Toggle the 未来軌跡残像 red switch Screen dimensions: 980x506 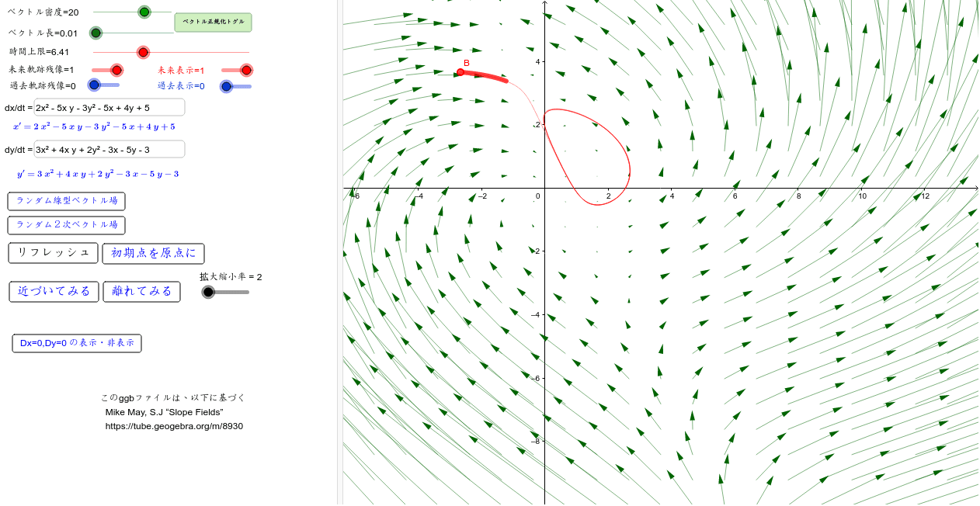point(116,70)
